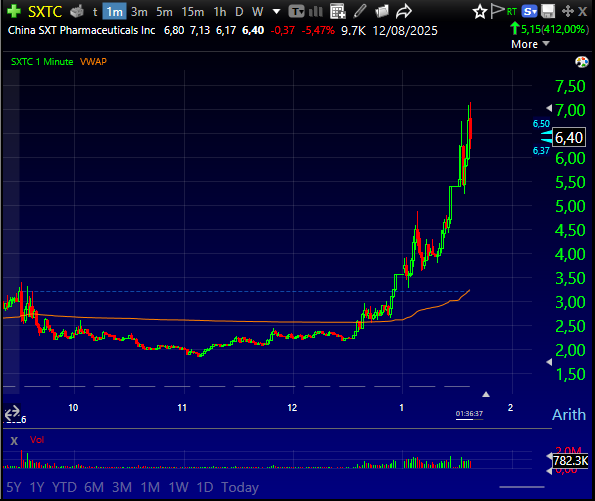This screenshot has height=501, width=595.
Task: Switch to the 15m time frame
Action: click(x=192, y=12)
